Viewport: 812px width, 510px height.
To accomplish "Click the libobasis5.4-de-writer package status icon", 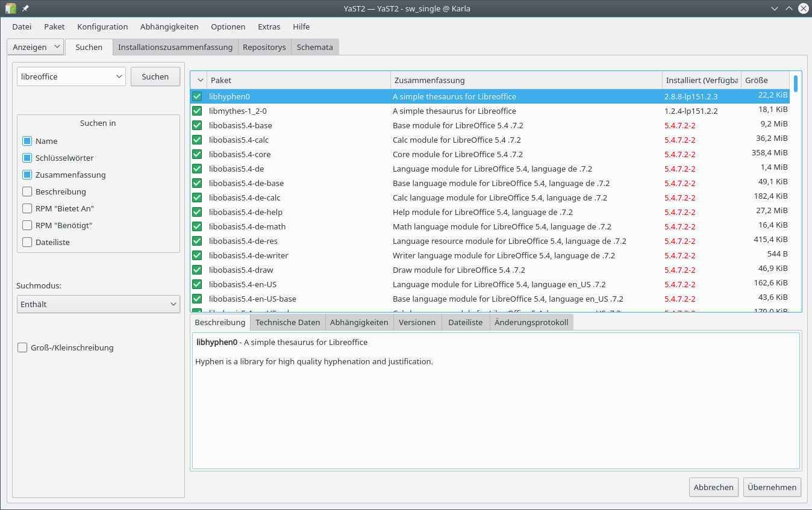I will (x=197, y=255).
